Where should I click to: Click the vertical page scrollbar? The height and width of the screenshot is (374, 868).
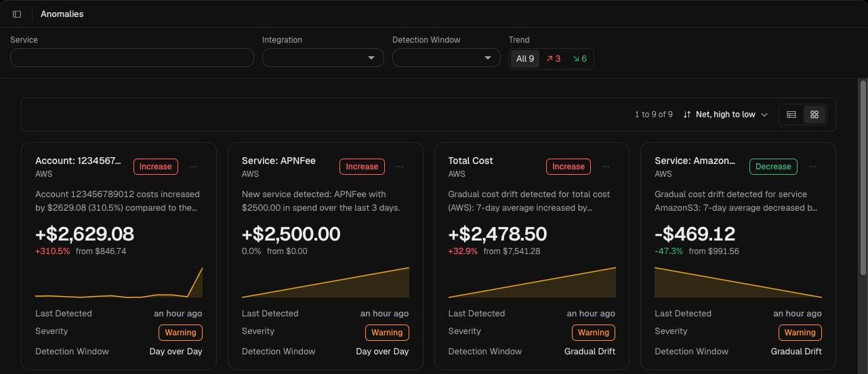[x=863, y=178]
